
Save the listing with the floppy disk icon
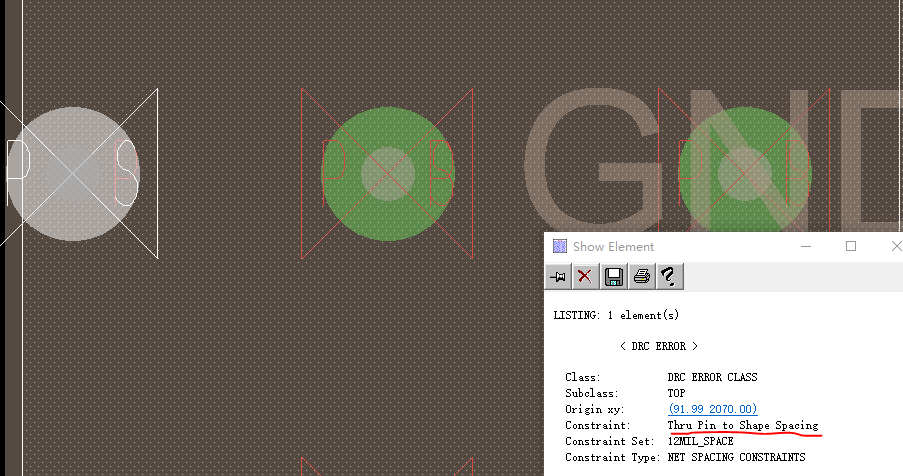613,277
